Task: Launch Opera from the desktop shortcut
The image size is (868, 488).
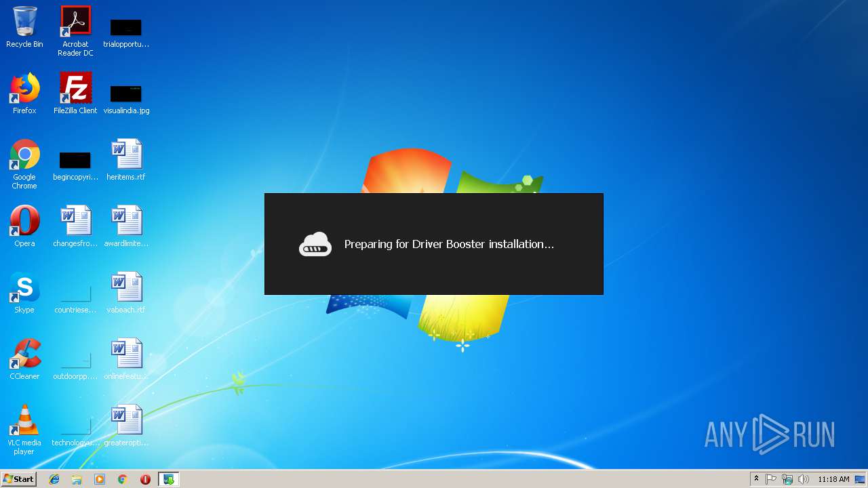Action: pyautogui.click(x=24, y=226)
